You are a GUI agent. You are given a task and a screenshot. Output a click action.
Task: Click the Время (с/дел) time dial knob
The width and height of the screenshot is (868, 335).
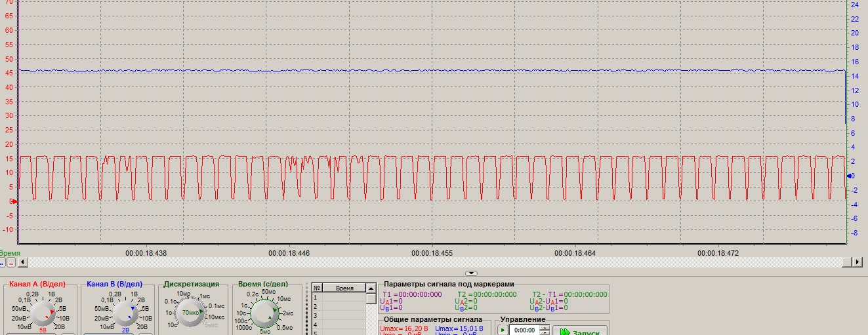[266, 313]
